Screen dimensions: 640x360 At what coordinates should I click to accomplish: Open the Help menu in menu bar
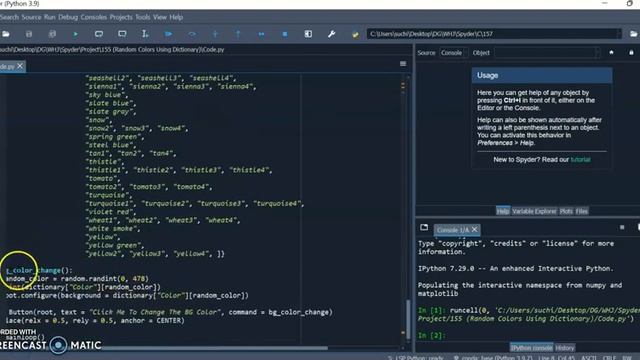(176, 17)
